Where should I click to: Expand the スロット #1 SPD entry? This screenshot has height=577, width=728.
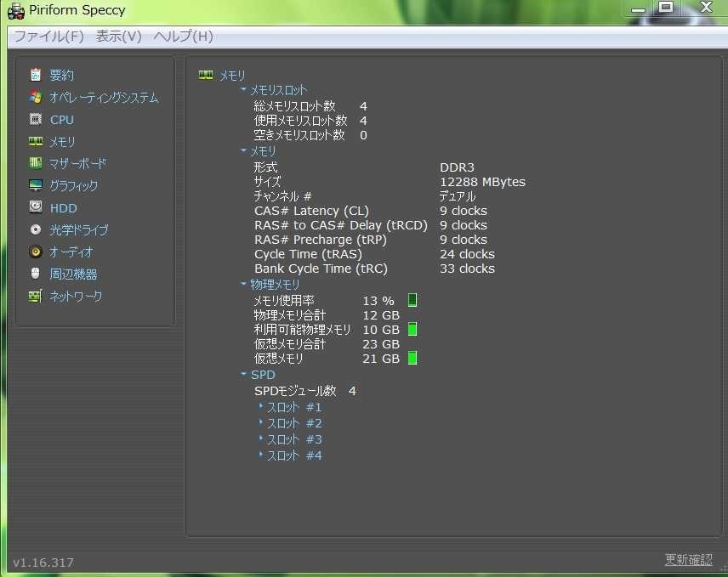(x=261, y=407)
